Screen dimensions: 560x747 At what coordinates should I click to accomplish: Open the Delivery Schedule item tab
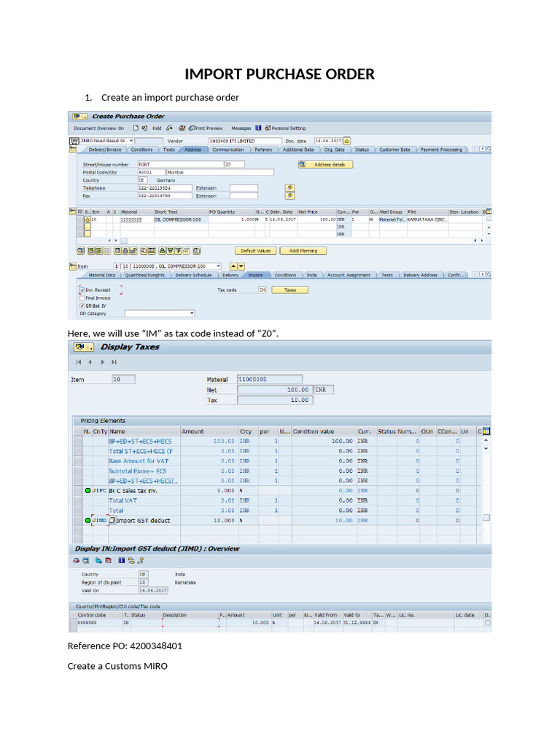(x=192, y=275)
